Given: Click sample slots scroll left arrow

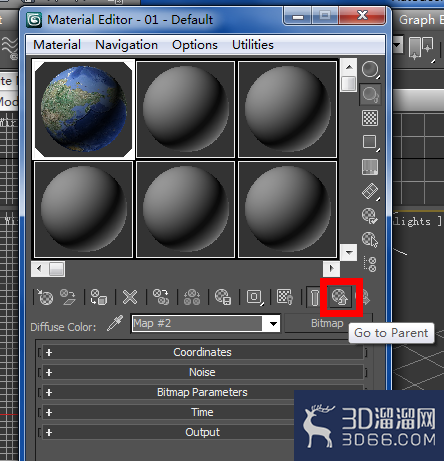Looking at the screenshot, I should [39, 269].
